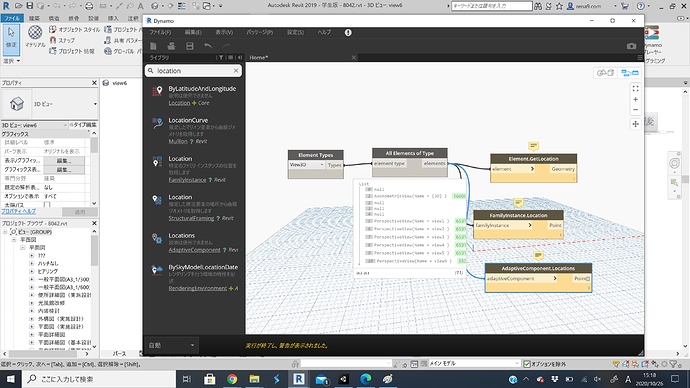Click the zoom in plus button on canvas
Screen dimensions: 690x388
[x=635, y=99]
